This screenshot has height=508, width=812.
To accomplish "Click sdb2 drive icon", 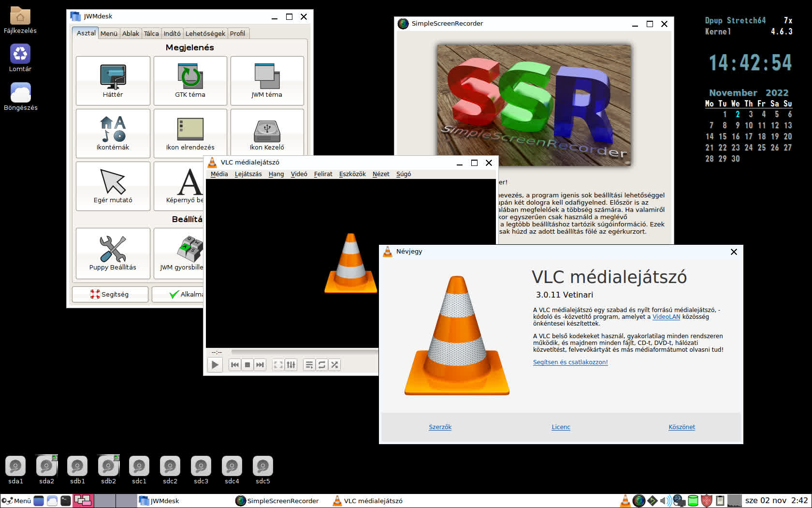I will coord(108,470).
